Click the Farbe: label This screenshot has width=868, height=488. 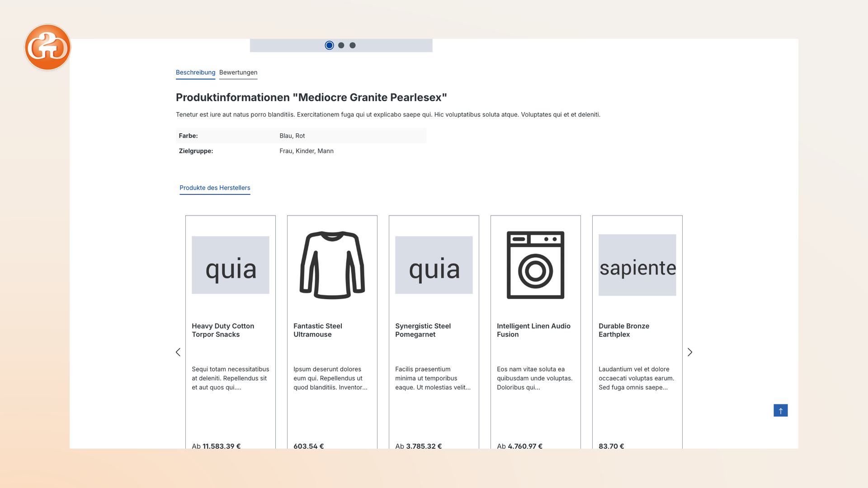tap(188, 136)
